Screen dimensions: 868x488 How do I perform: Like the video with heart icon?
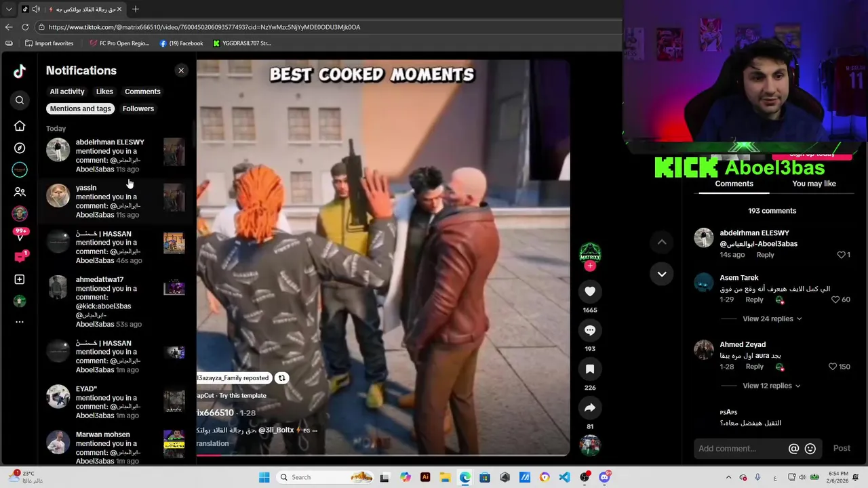[590, 291]
